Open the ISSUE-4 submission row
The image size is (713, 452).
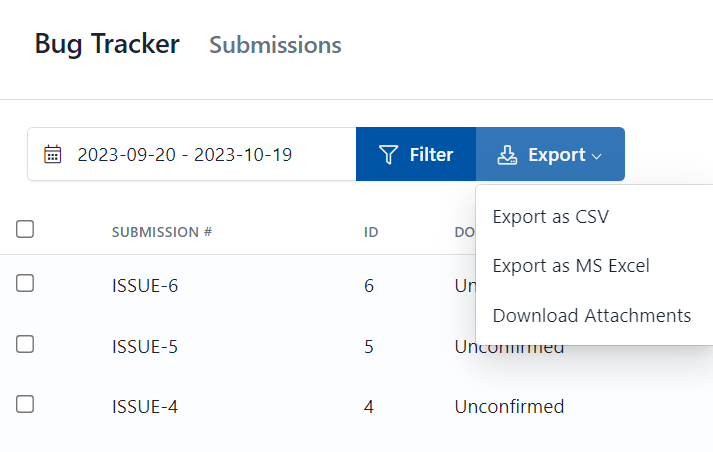click(x=145, y=407)
